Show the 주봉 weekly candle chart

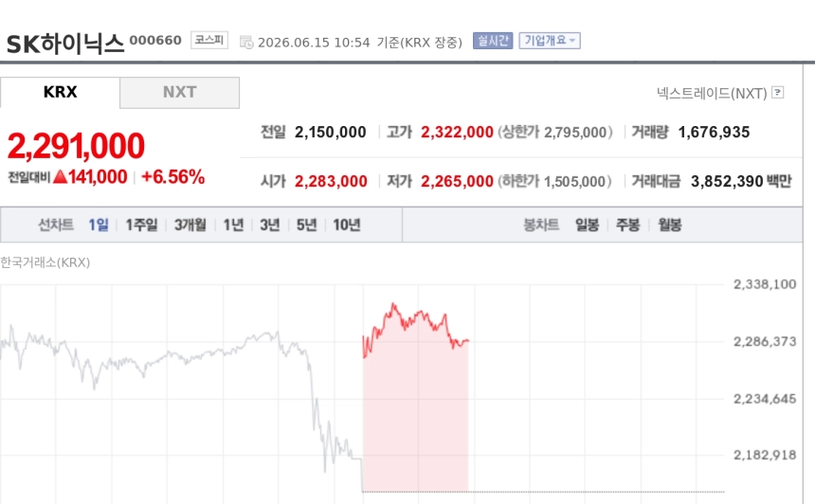pos(628,225)
